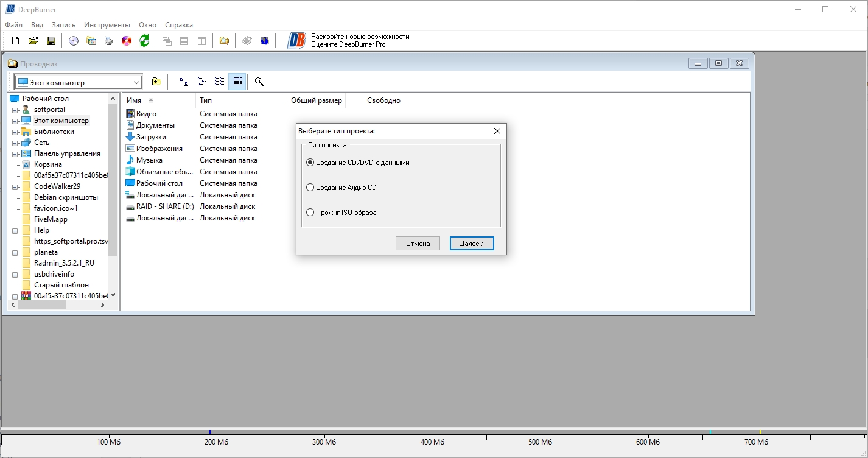Click the Видео folder icon in file list

click(130, 114)
